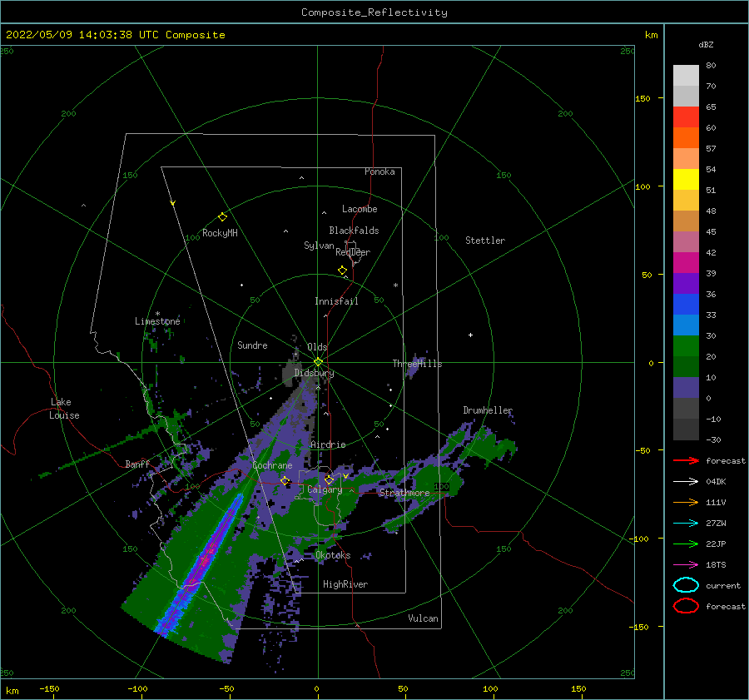Click the magenta 18TS arrow icon
This screenshot has width=749, height=700.
tap(686, 565)
